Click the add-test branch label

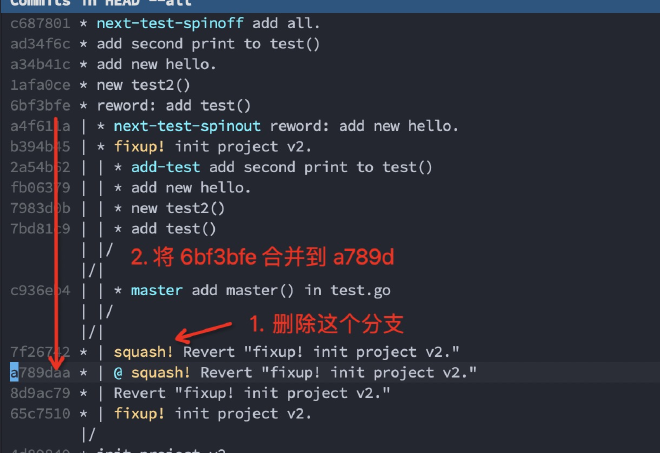tap(167, 168)
